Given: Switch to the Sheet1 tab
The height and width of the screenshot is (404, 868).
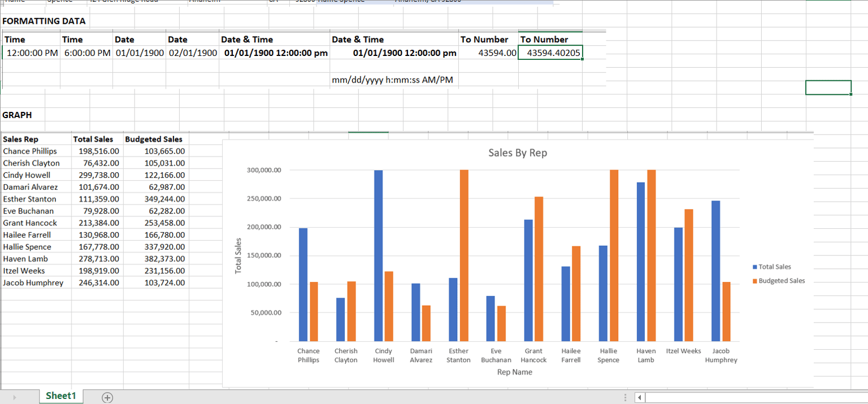Looking at the screenshot, I should point(60,396).
